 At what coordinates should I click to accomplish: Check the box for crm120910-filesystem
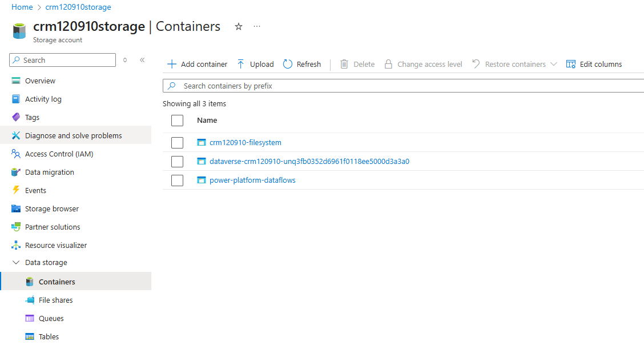click(177, 143)
